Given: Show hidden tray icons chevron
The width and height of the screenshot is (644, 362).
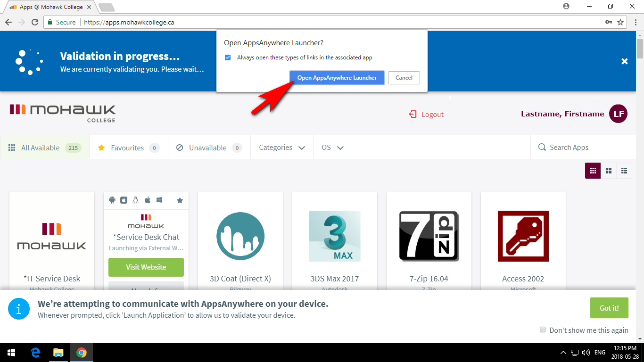Looking at the screenshot, I should point(563,353).
